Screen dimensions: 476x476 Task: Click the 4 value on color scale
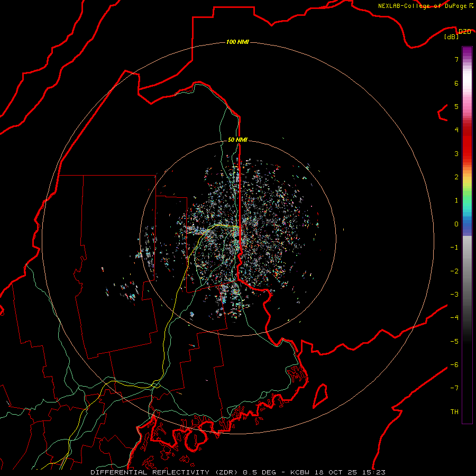pyautogui.click(x=456, y=130)
